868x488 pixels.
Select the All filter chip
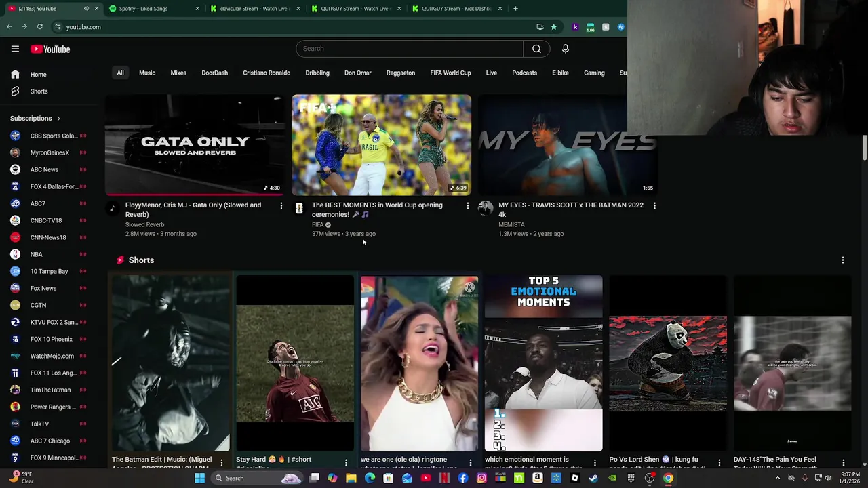coord(120,73)
